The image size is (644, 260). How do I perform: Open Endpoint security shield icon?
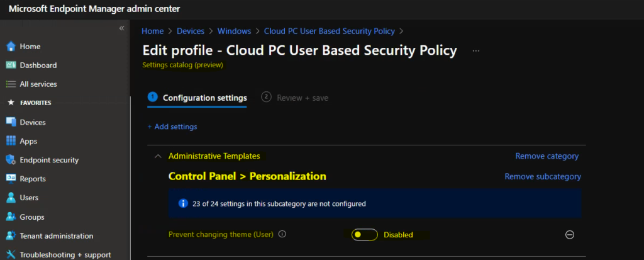[x=11, y=160]
